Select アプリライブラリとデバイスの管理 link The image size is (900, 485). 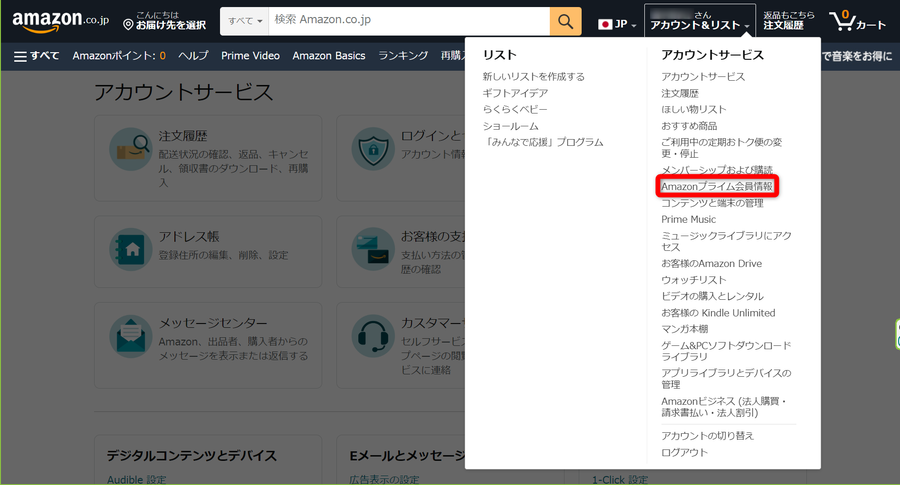coord(726,379)
